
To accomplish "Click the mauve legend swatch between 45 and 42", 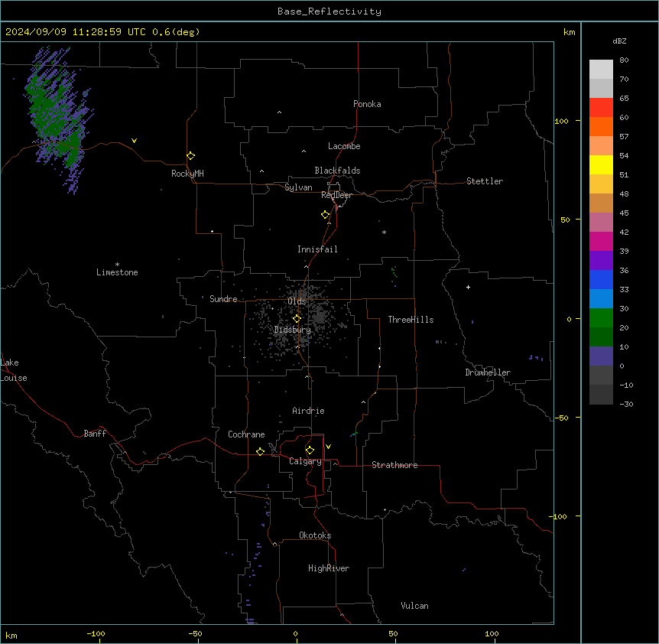I will (x=601, y=223).
